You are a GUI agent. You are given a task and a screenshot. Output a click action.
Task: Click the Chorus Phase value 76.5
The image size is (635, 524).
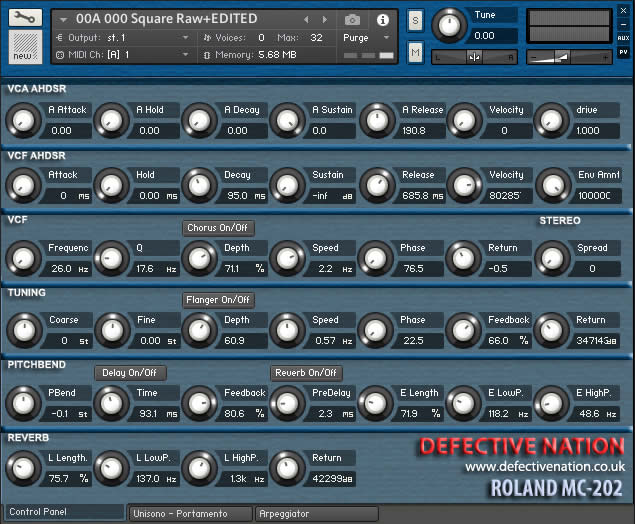pyautogui.click(x=419, y=268)
